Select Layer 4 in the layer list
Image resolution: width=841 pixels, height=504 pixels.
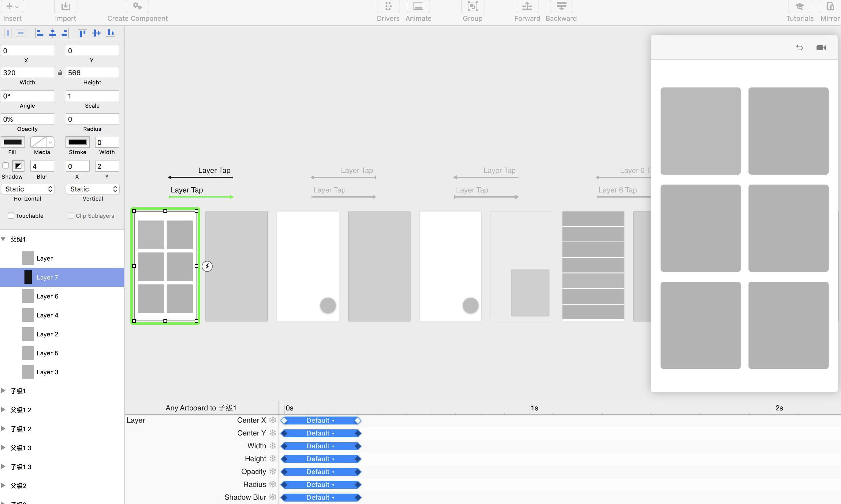pyautogui.click(x=47, y=315)
